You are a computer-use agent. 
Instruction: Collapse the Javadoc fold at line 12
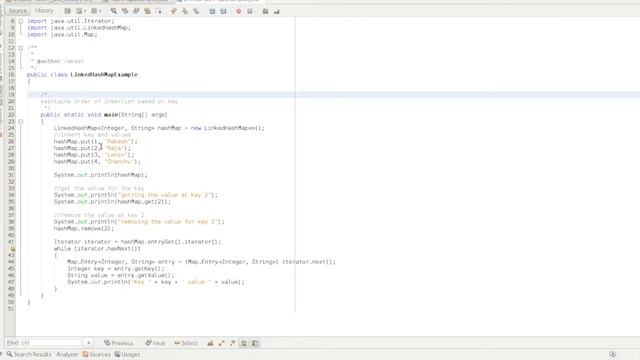(x=20, y=48)
